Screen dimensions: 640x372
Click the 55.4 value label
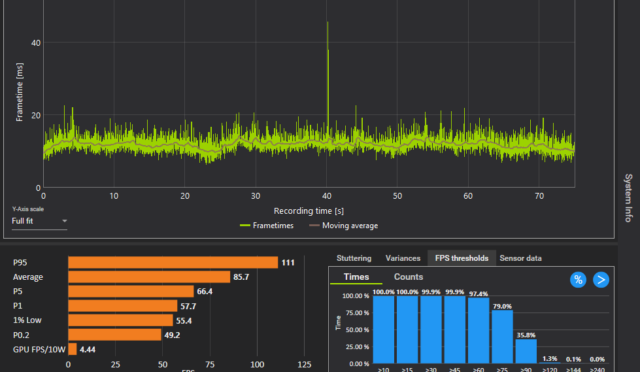[184, 321]
